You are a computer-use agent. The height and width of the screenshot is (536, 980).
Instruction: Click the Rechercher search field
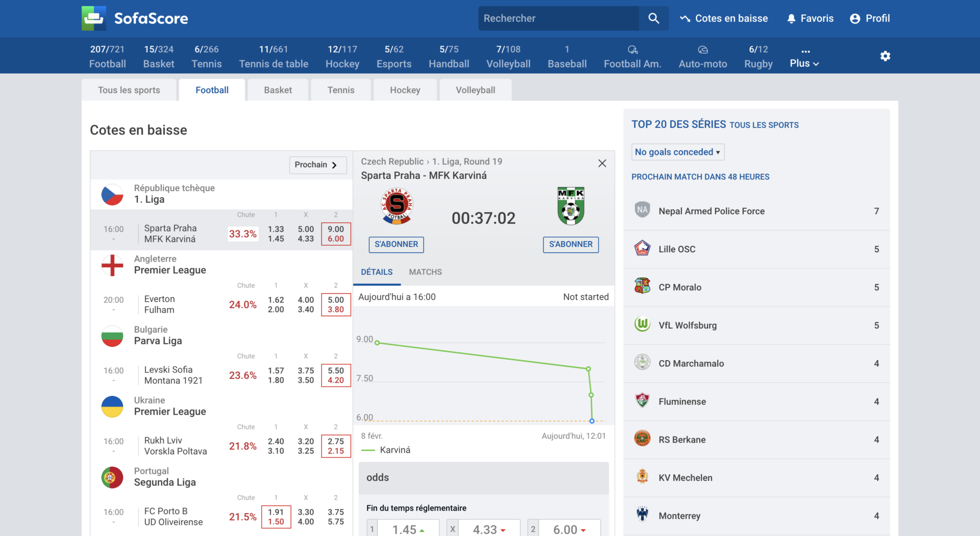[558, 18]
